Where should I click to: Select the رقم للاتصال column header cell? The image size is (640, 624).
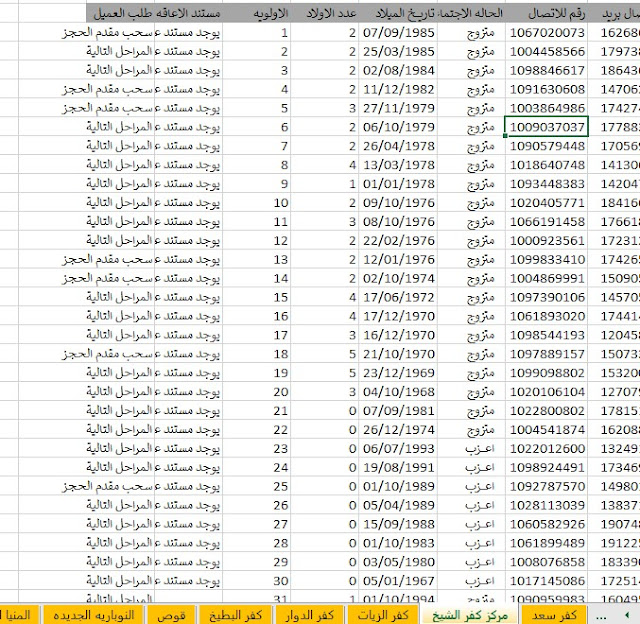[547, 13]
